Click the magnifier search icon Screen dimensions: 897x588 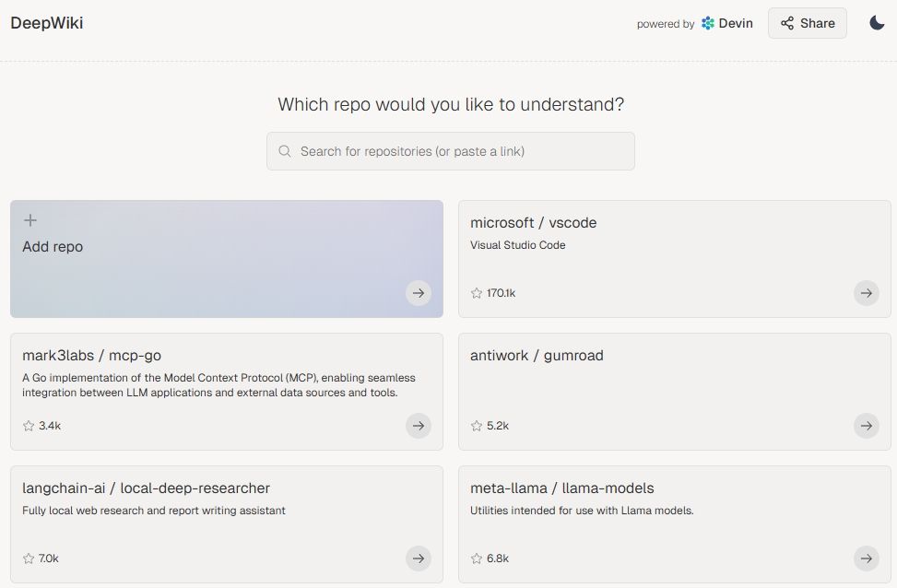tap(284, 151)
